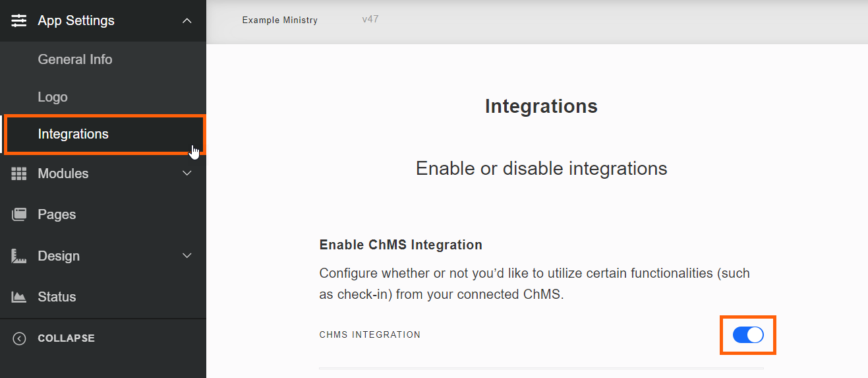Click the Example Ministry name
The height and width of the screenshot is (378, 868).
279,20
